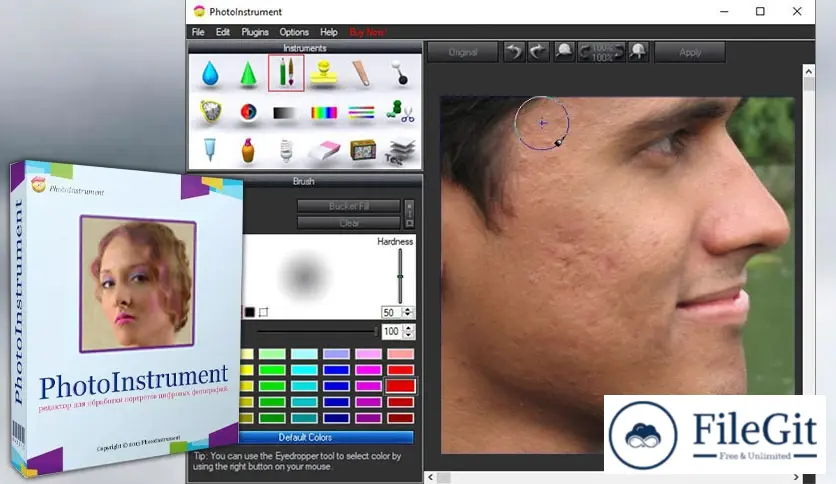
Task: Click the Instruments panel header
Action: [304, 48]
